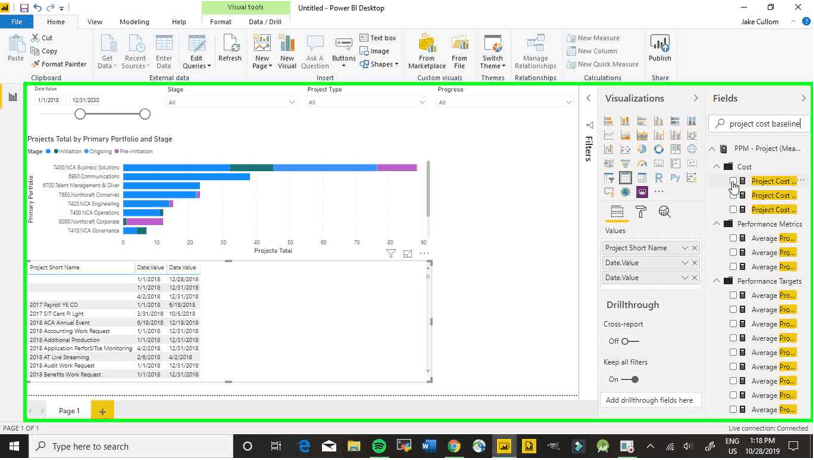Click the Refresh button in the ribbon
Image resolution: width=814 pixels, height=460 pixels.
[230, 49]
